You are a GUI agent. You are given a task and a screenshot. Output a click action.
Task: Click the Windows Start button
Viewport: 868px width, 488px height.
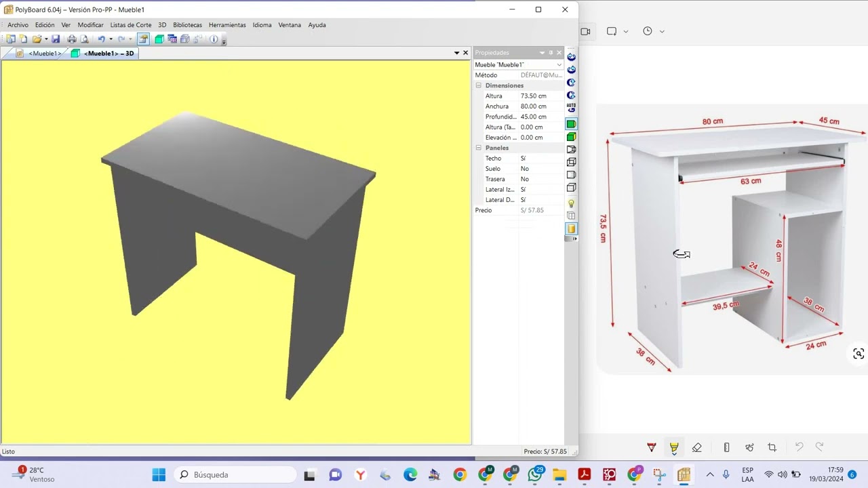point(159,474)
